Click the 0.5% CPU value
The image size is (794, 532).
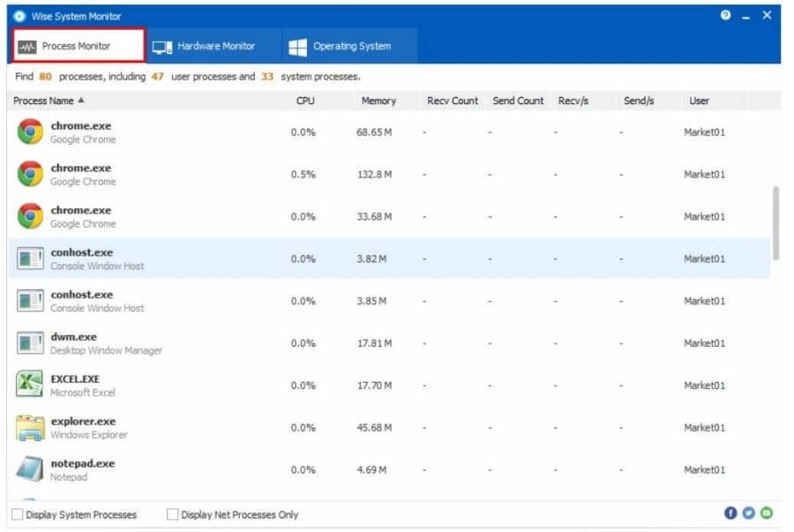pyautogui.click(x=303, y=175)
